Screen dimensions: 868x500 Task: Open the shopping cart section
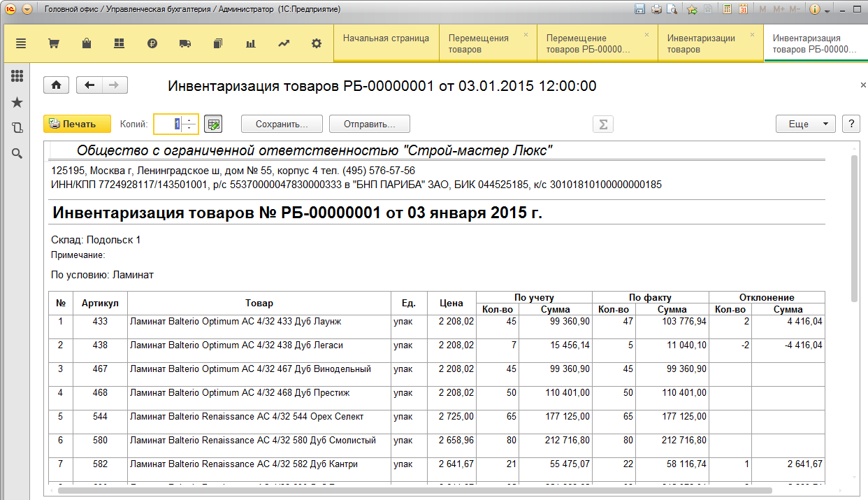click(x=54, y=43)
